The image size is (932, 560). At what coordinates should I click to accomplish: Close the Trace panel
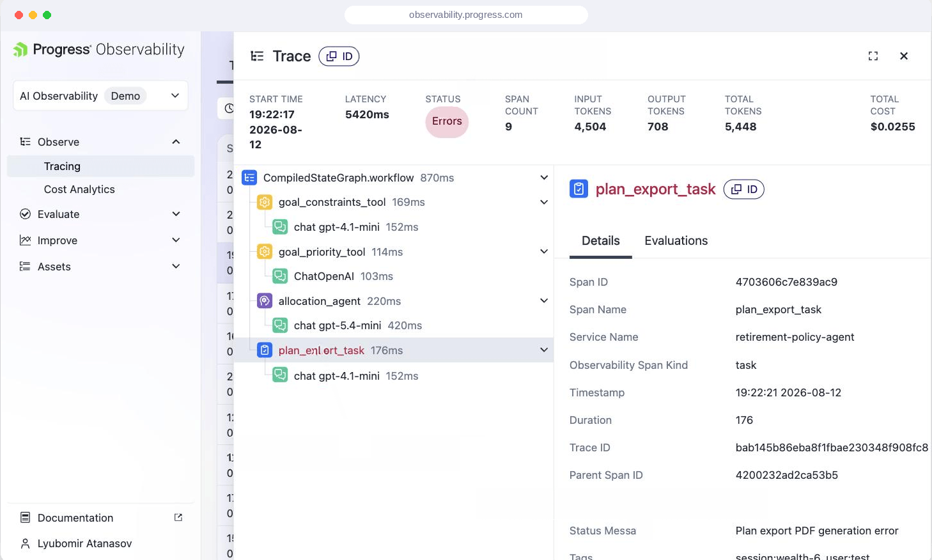coord(904,56)
